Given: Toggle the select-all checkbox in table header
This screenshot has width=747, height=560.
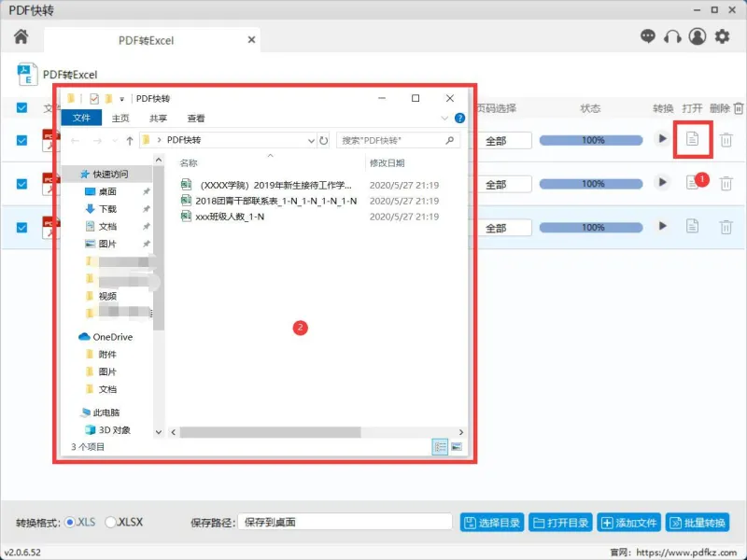Looking at the screenshot, I should (x=21, y=107).
